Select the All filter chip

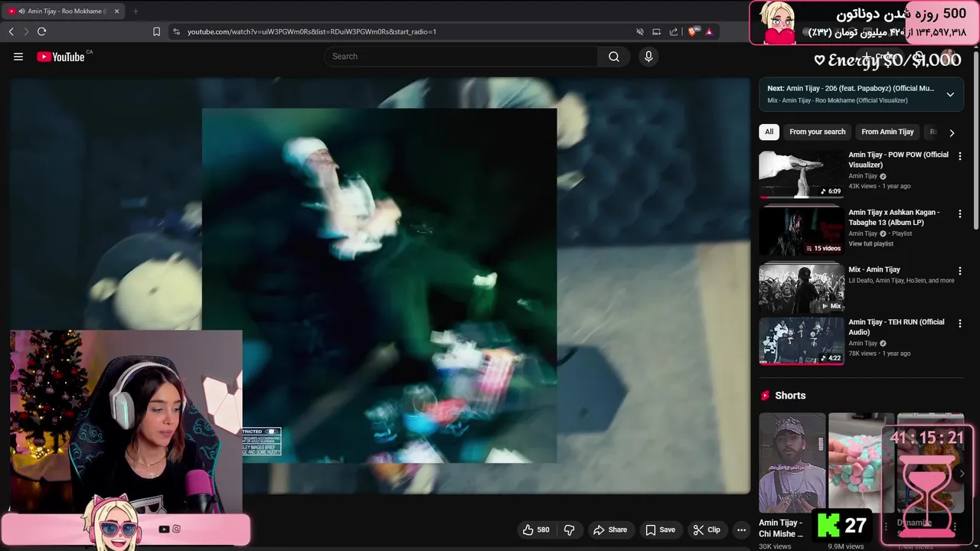click(x=769, y=132)
